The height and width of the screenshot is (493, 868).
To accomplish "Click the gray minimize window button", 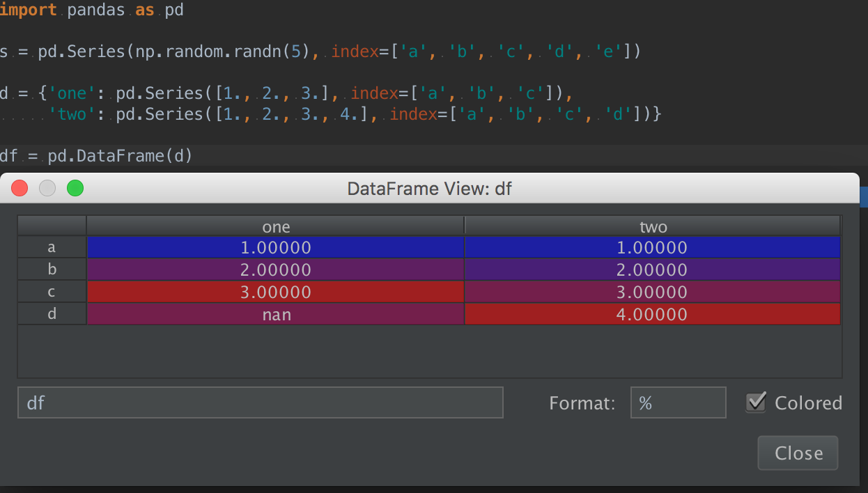I will coord(47,188).
